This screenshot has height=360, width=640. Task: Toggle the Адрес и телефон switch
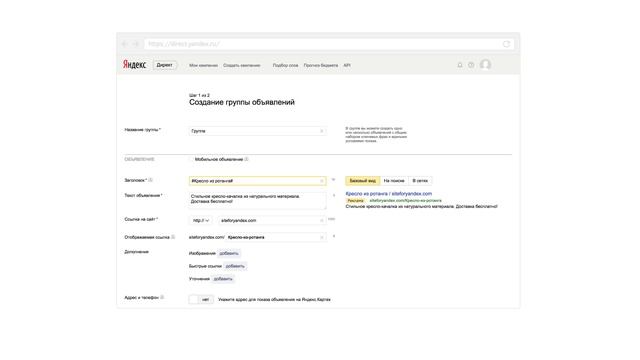pyautogui.click(x=201, y=300)
